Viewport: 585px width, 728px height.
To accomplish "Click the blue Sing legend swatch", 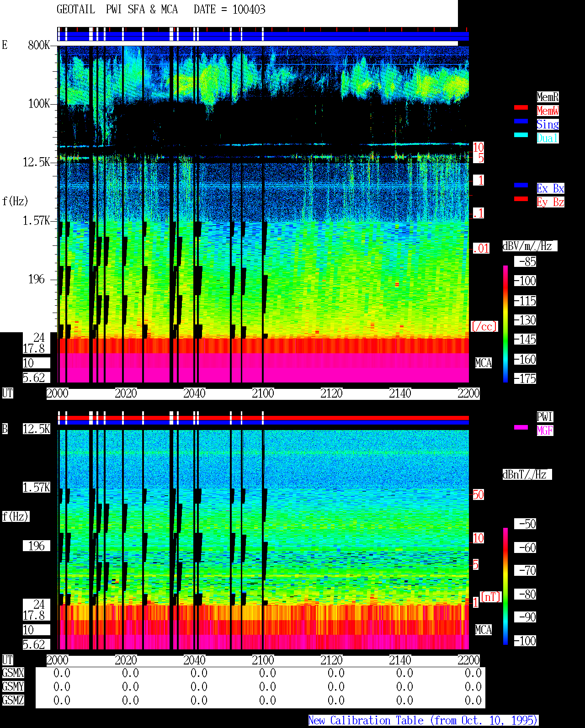I will coord(521,121).
